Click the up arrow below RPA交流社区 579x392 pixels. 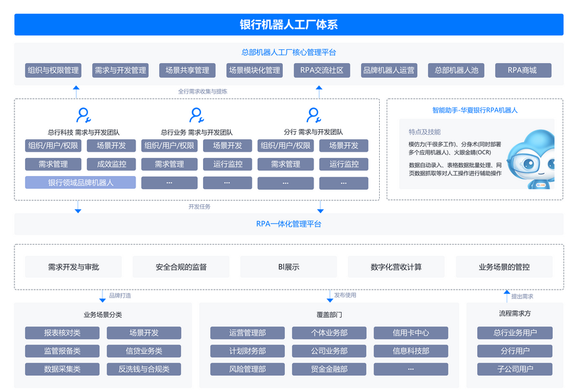click(x=319, y=91)
